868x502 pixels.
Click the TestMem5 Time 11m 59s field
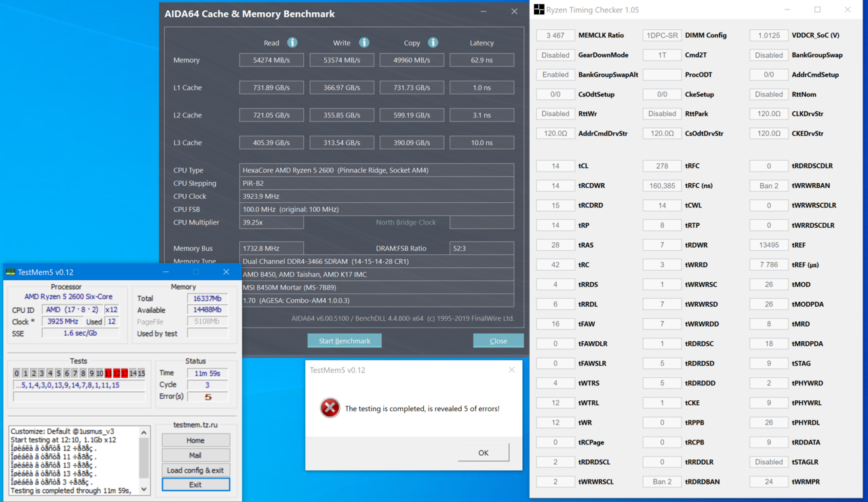208,373
